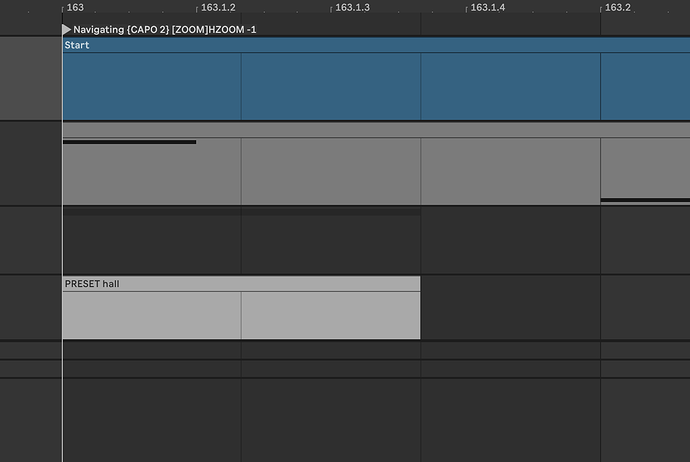Select the "Navigating {CAPO 2}" locator label
The height and width of the screenshot is (462, 690).
(164, 30)
